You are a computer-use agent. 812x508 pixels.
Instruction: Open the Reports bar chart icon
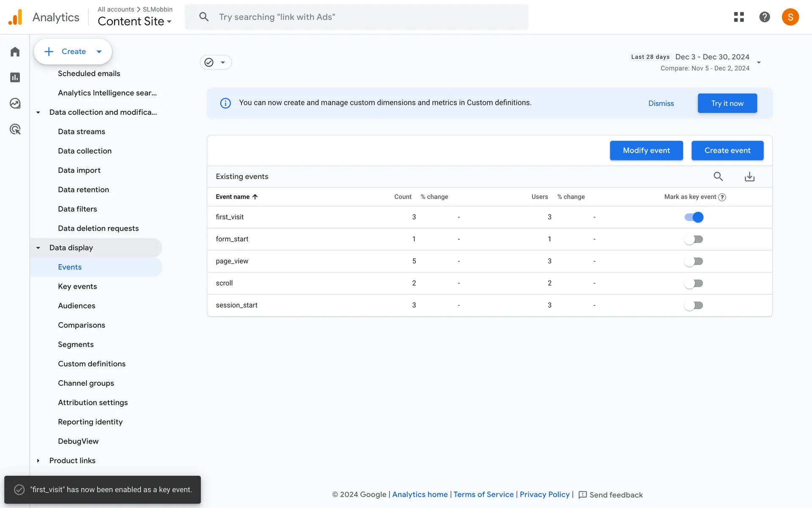(x=15, y=77)
